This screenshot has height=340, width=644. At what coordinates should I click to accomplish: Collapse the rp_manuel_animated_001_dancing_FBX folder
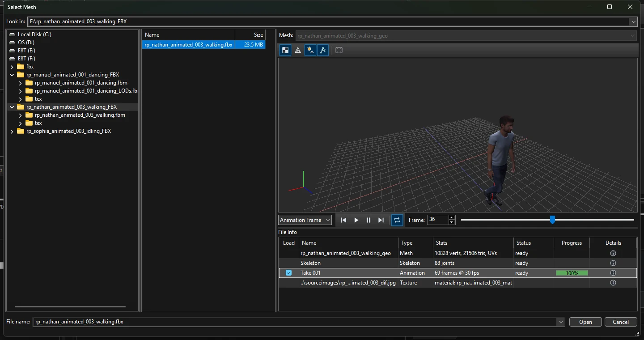pos(12,75)
